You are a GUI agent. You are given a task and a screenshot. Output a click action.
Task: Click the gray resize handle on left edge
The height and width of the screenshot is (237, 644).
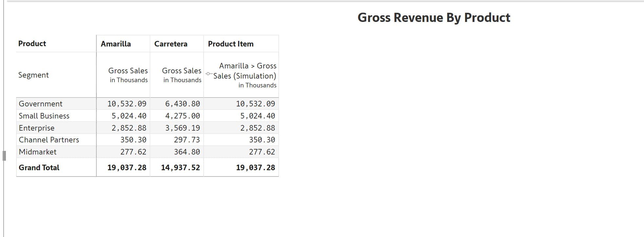[x=4, y=155]
